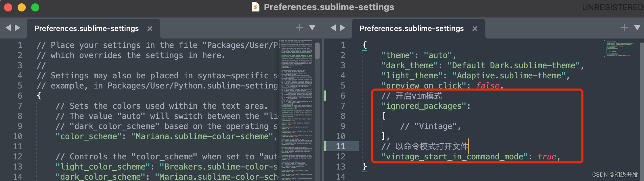
Task: Close the window with red button
Action: (x=8, y=7)
